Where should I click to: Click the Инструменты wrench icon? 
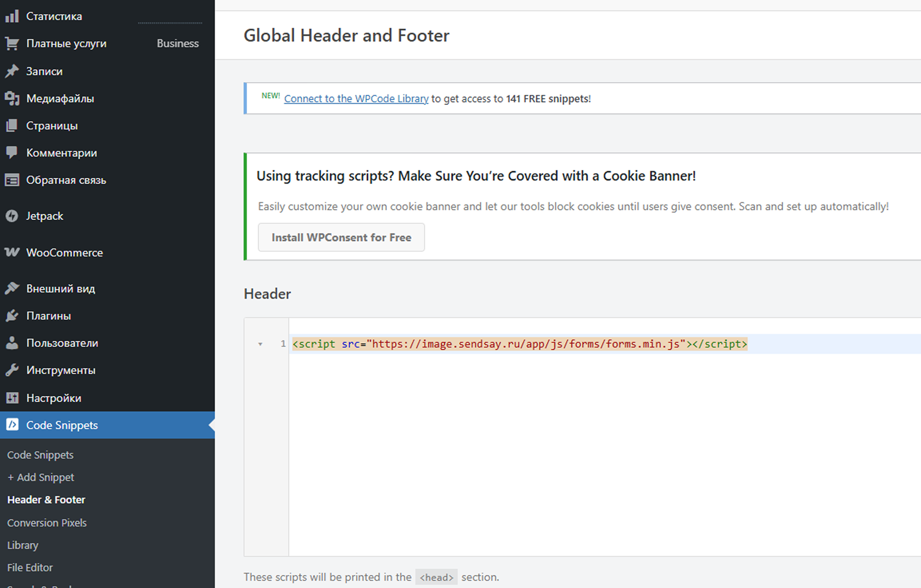[x=12, y=370]
